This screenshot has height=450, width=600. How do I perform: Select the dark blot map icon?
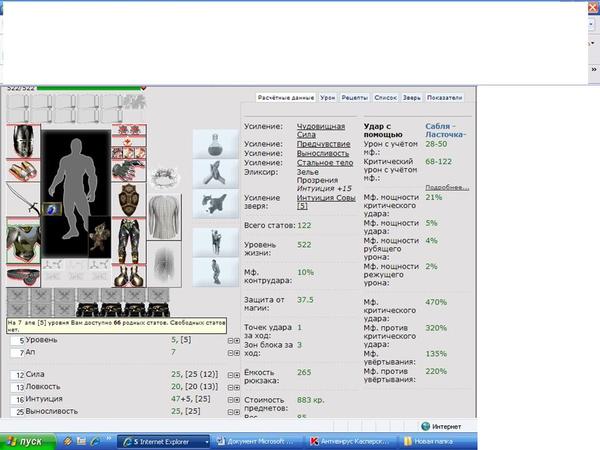[x=215, y=203]
